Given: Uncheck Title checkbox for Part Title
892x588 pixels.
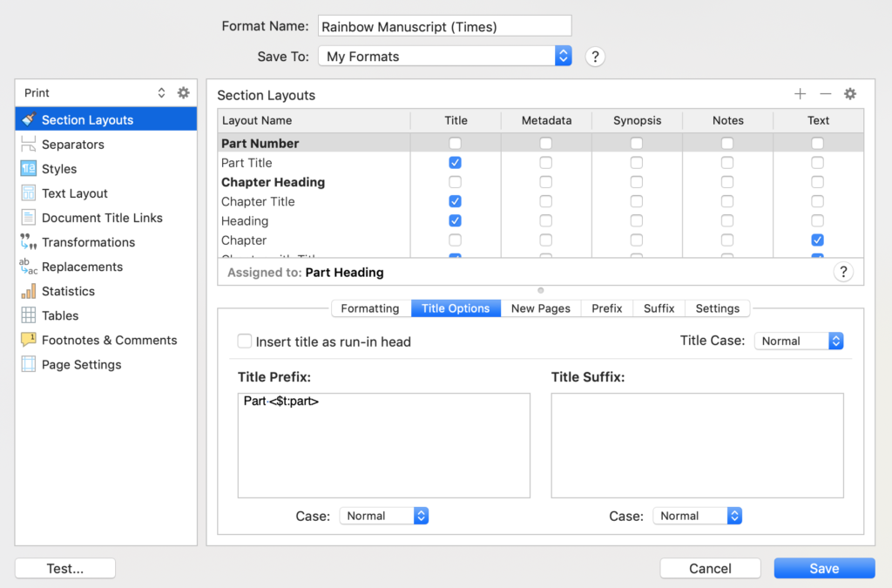Looking at the screenshot, I should click(x=455, y=163).
